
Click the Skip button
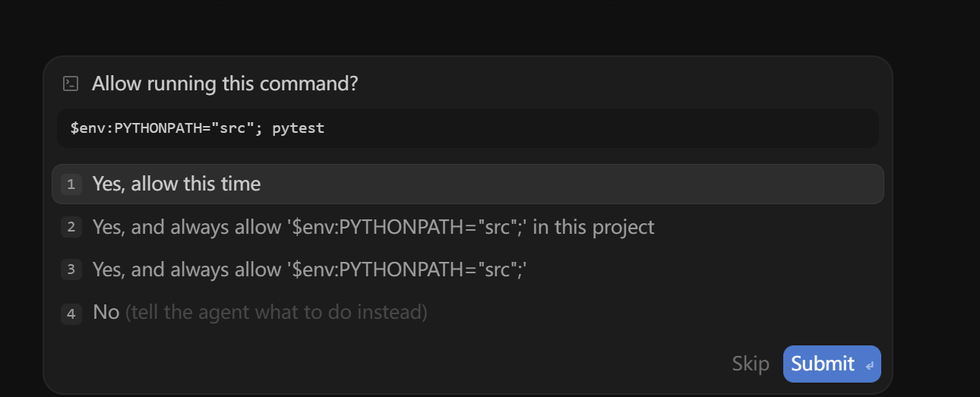click(751, 364)
